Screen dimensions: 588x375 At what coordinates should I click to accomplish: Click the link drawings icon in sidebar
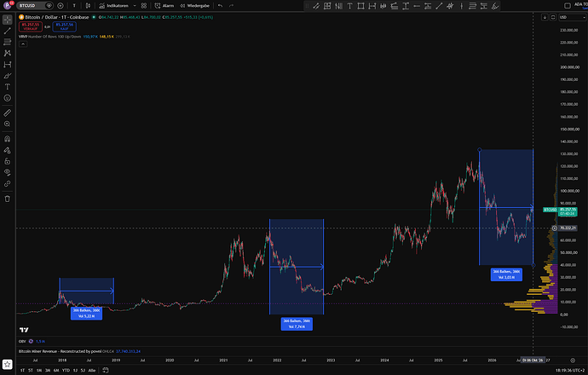(7, 184)
